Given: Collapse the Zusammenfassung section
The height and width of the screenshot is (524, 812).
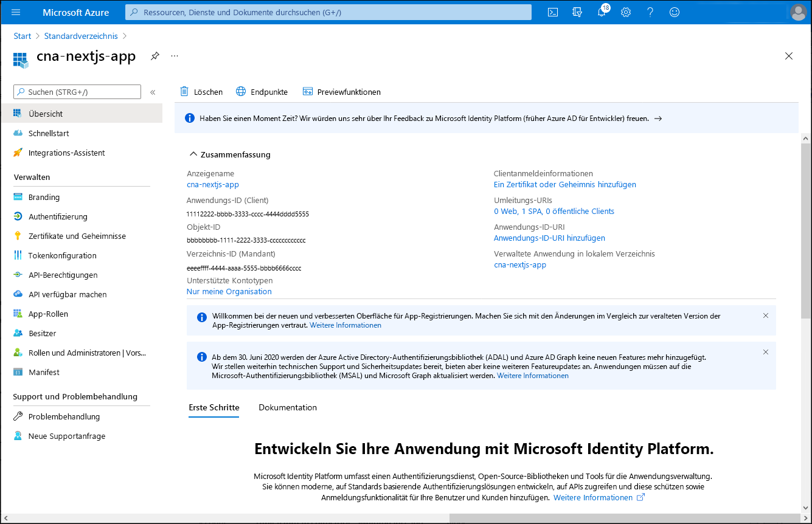Looking at the screenshot, I should [x=230, y=154].
